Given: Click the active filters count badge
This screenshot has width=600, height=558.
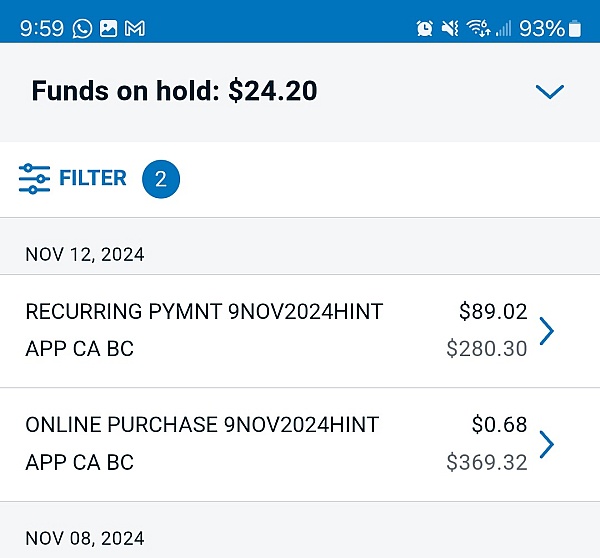Looking at the screenshot, I should (161, 179).
